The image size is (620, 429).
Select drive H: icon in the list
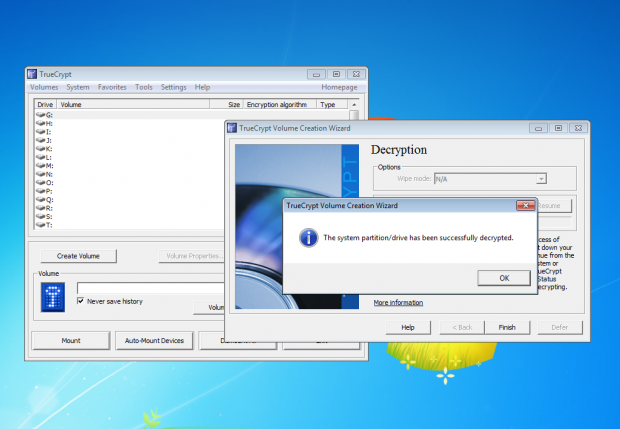[41, 123]
